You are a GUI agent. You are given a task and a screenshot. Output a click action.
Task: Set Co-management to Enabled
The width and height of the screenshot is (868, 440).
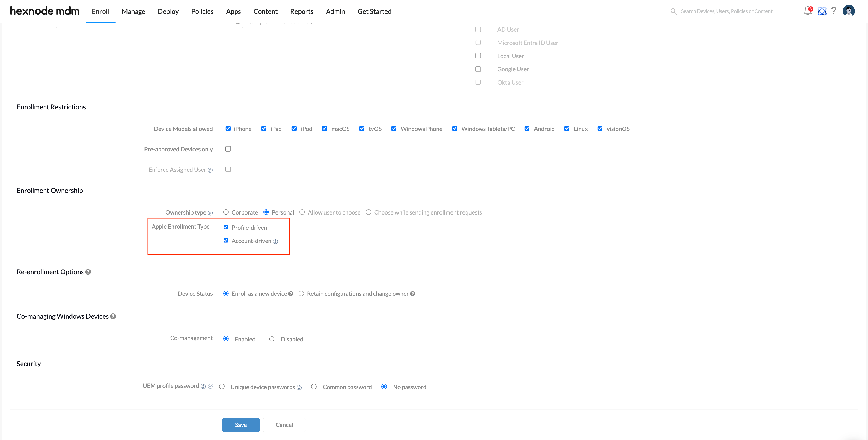pyautogui.click(x=226, y=338)
